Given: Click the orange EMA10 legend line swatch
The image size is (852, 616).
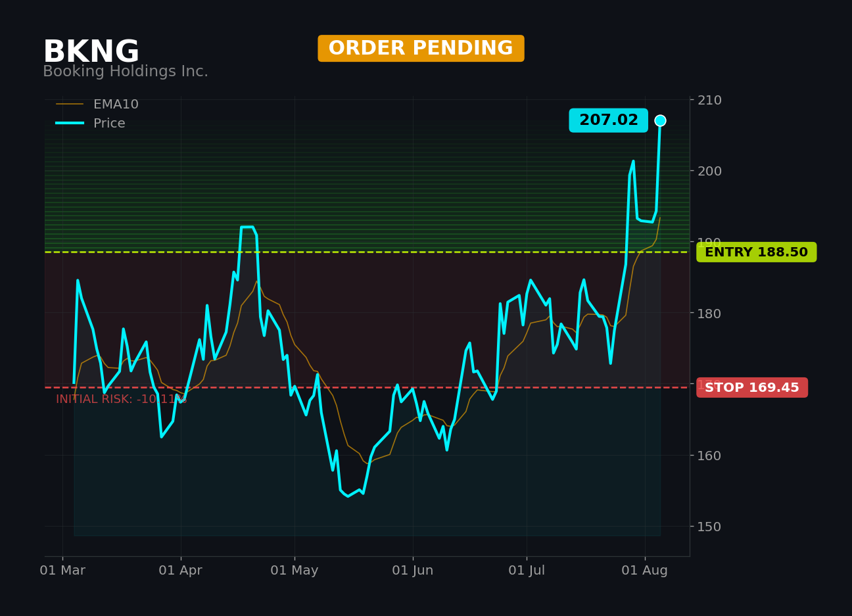Looking at the screenshot, I should [x=70, y=105].
